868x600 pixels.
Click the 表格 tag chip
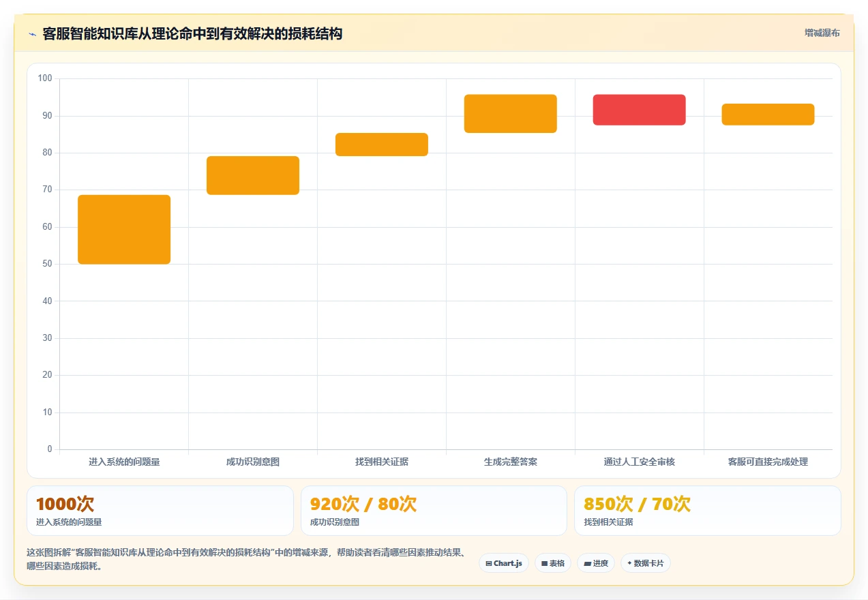(x=553, y=563)
